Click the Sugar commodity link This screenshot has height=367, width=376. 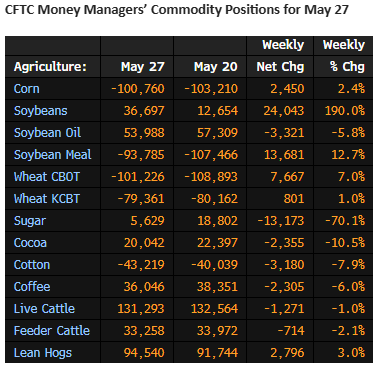[30, 221]
